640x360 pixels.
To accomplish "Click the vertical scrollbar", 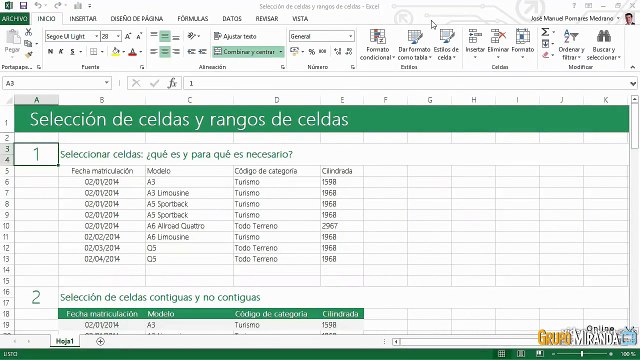I will coord(634,127).
